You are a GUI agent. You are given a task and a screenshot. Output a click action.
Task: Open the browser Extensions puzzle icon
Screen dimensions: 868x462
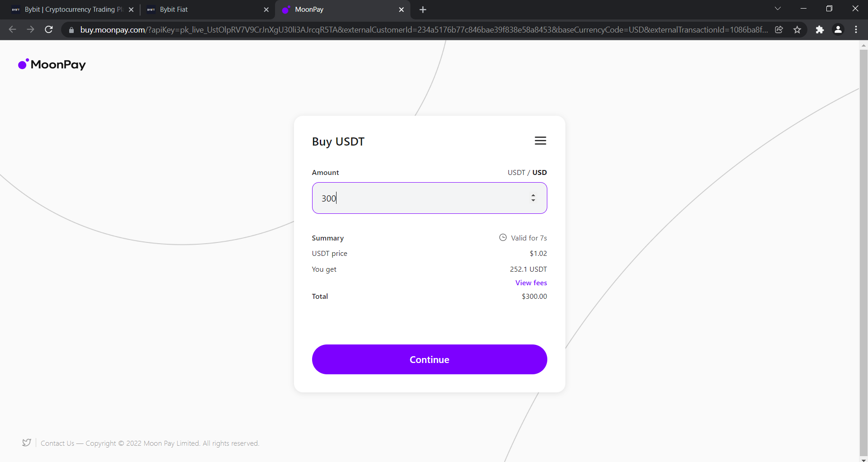point(820,30)
